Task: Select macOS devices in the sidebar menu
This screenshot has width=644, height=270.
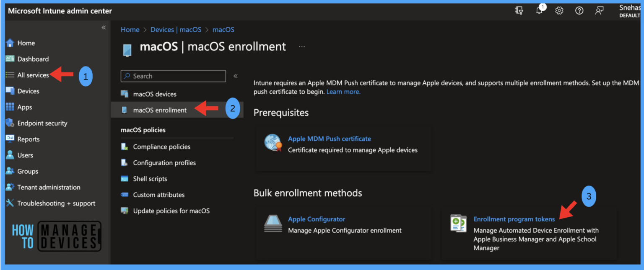Action: 154,94
